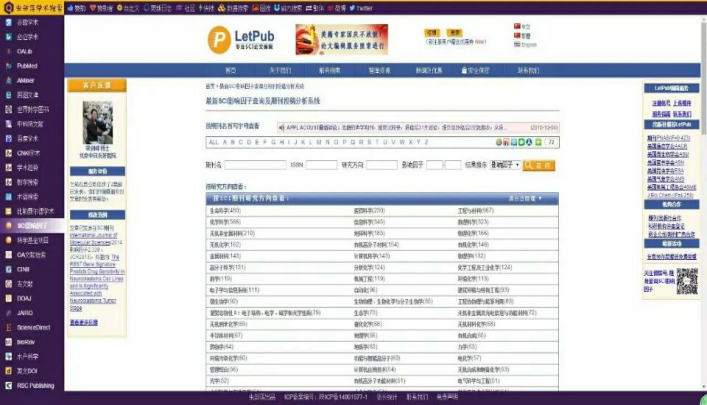Click the 客户反馈 orange header
Image resolution: width=707 pixels, height=405 pixels.
pyautogui.click(x=97, y=85)
